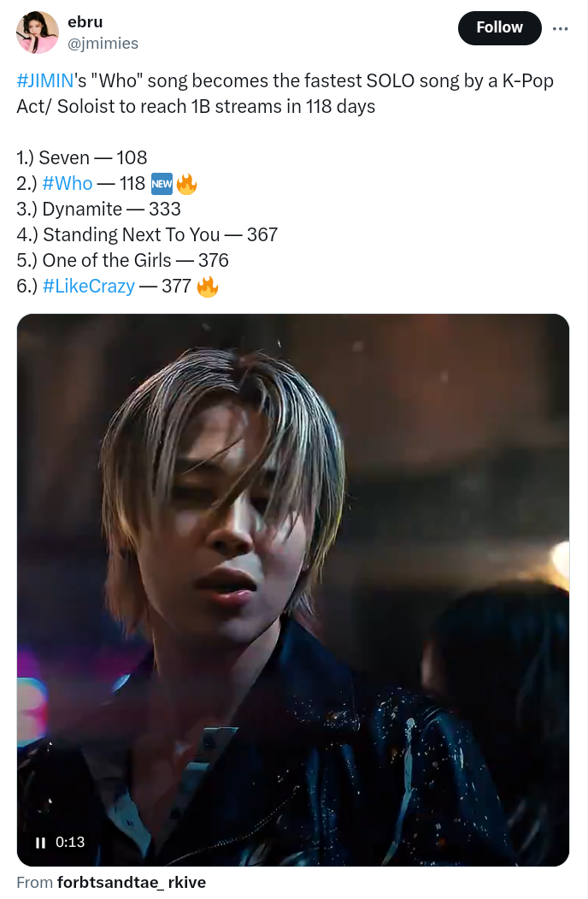The height and width of the screenshot is (899, 588).
Task: Click the display name ebru
Action: pos(85,23)
